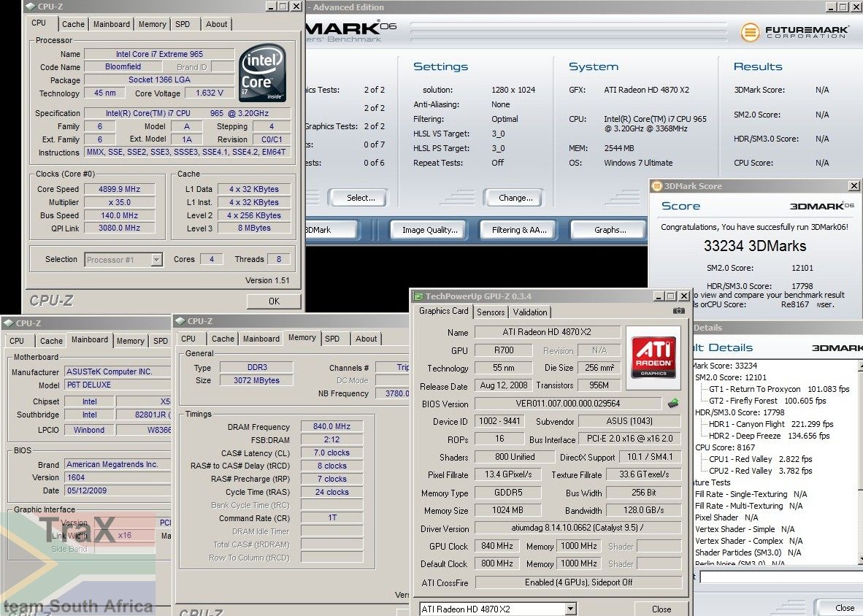The width and height of the screenshot is (863, 616).
Task: Click Close button in GPU-Z
Action: click(x=661, y=609)
